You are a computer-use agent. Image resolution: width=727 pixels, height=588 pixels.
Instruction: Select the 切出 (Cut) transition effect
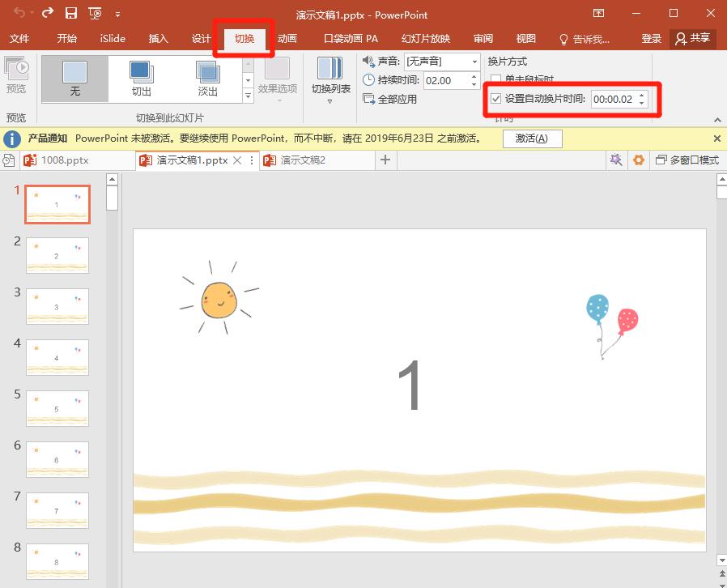point(142,79)
